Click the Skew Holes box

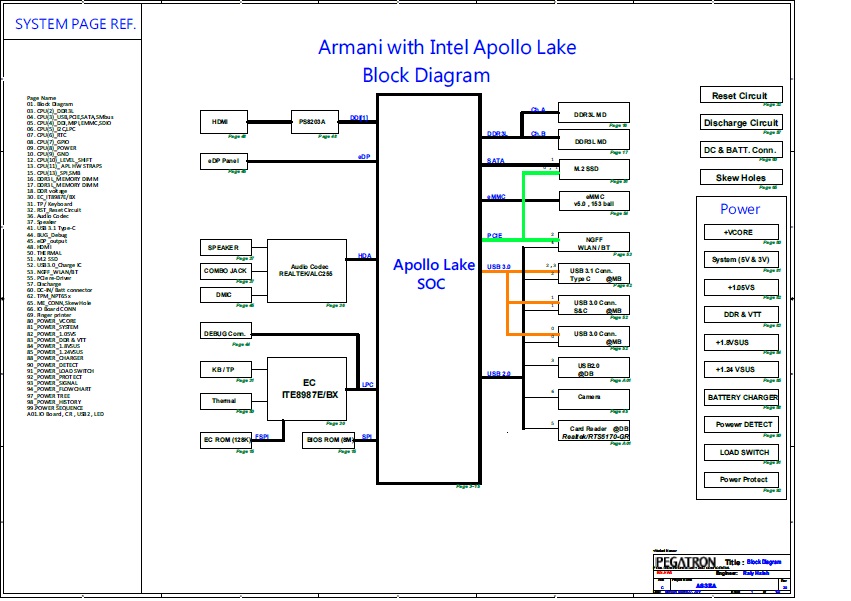tap(741, 178)
